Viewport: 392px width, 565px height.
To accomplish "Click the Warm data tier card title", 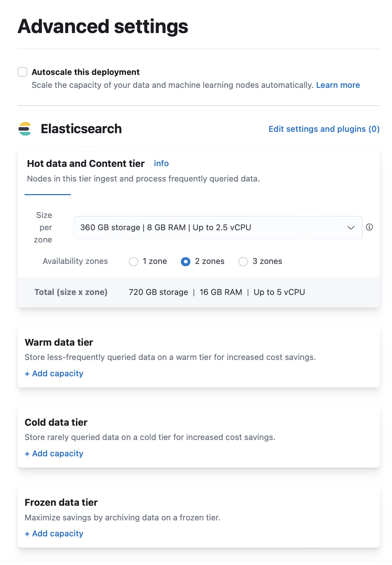I will 59,342.
